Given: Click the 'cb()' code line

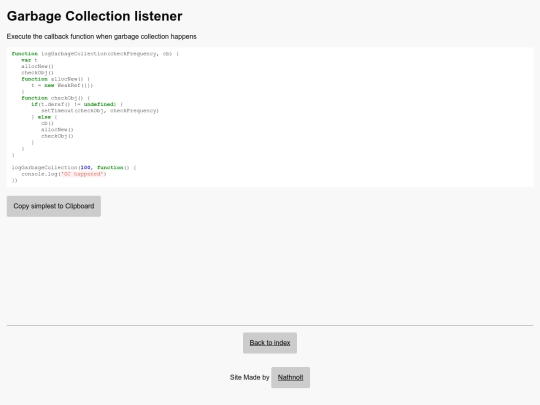Looking at the screenshot, I should pos(47,123).
